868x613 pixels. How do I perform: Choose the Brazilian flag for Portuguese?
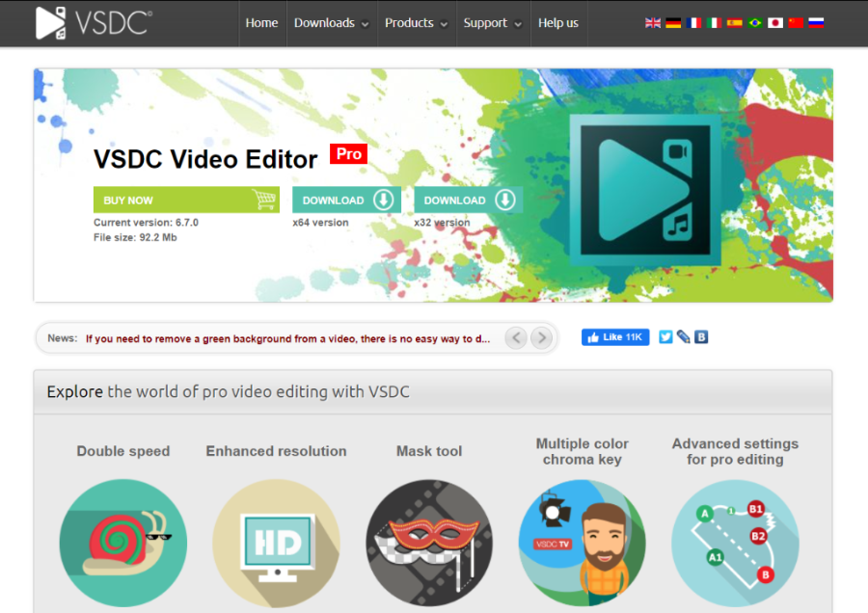(755, 23)
